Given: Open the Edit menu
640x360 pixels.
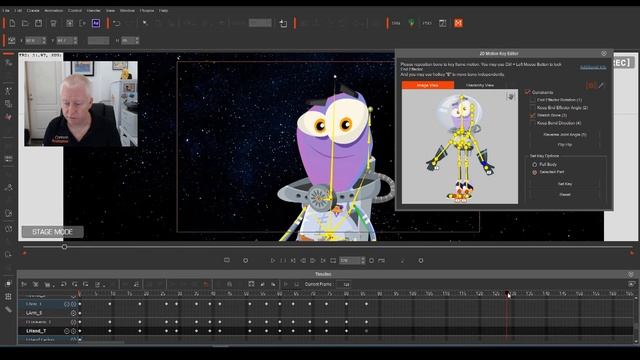Looking at the screenshot, I should pos(18,10).
